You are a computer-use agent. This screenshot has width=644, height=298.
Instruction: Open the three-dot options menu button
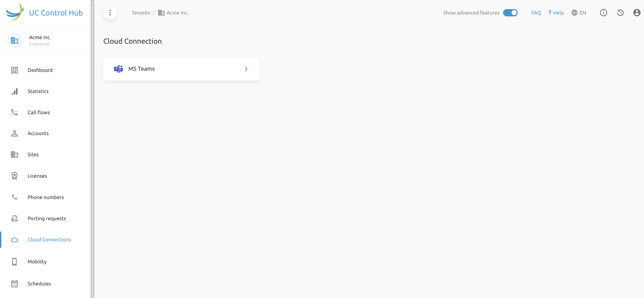pos(110,13)
